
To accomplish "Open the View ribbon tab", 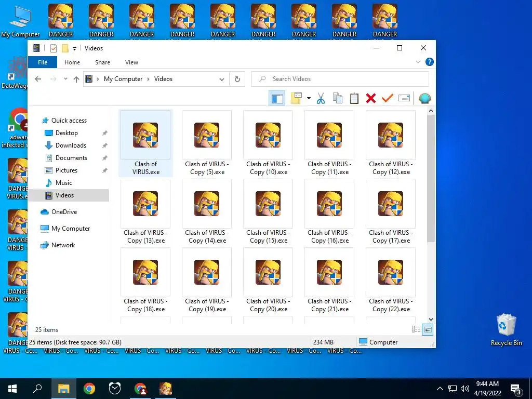I will [x=131, y=62].
